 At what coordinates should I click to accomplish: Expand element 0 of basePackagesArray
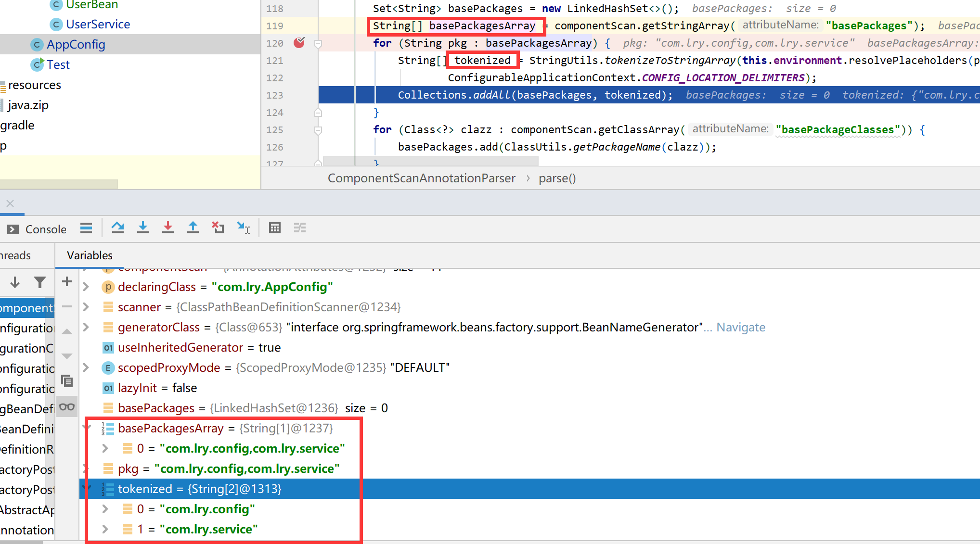[105, 448]
